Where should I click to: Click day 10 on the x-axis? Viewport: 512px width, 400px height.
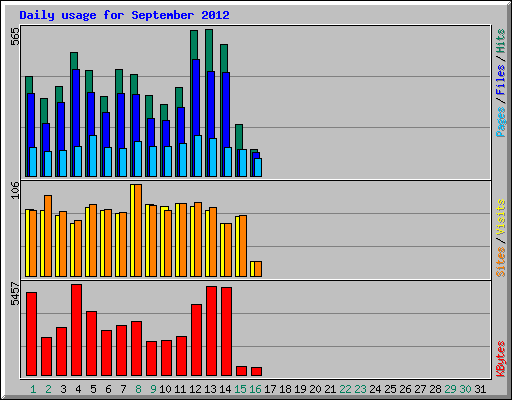point(165,389)
